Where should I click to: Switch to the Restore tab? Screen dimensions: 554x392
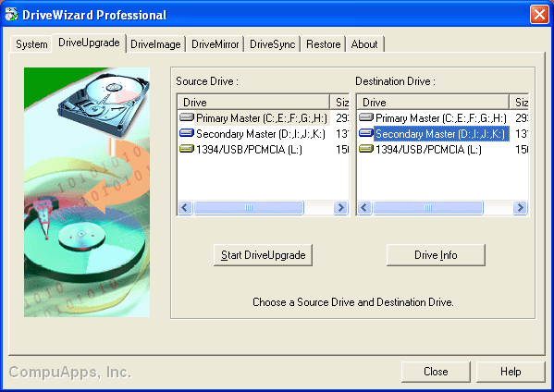click(x=324, y=44)
